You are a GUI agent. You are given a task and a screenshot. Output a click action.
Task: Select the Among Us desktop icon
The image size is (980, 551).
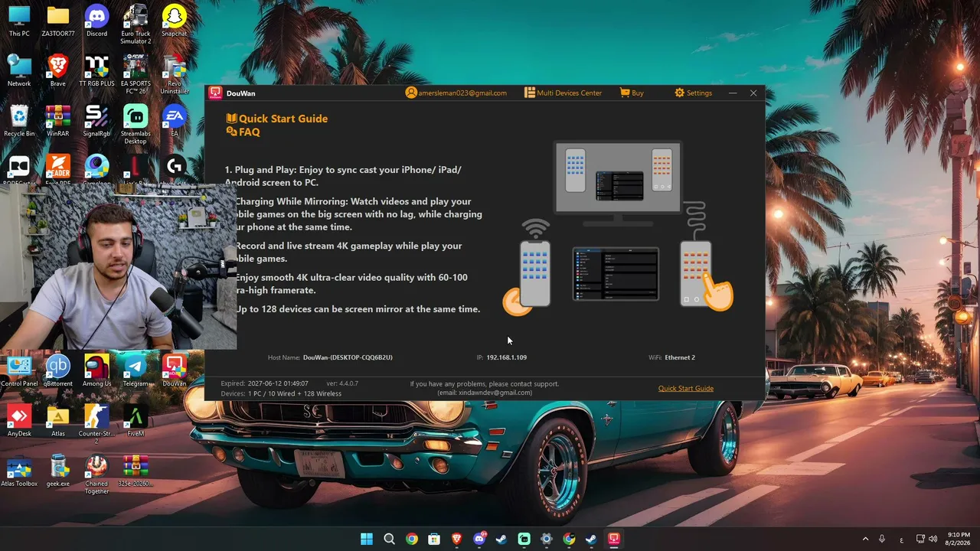96,371
